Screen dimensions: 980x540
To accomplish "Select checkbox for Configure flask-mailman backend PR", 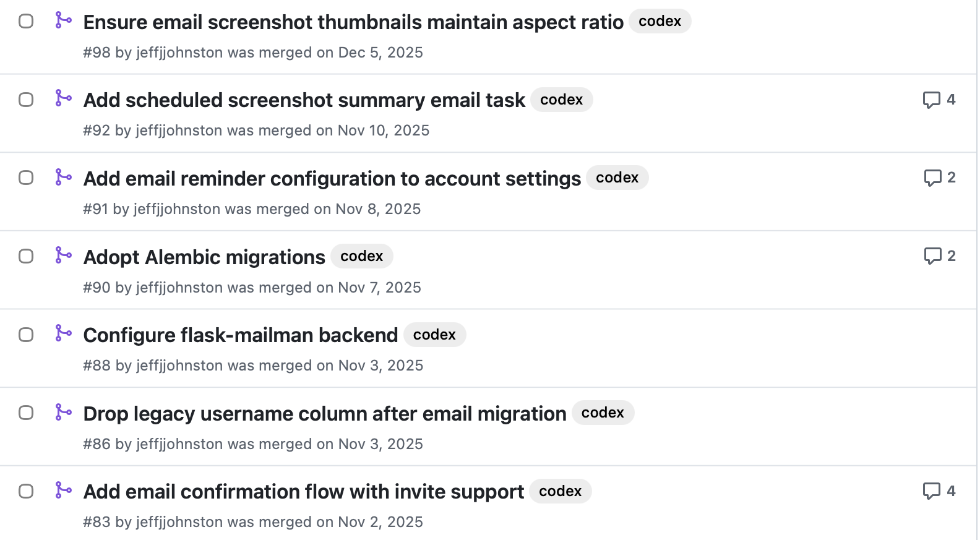I will (26, 335).
